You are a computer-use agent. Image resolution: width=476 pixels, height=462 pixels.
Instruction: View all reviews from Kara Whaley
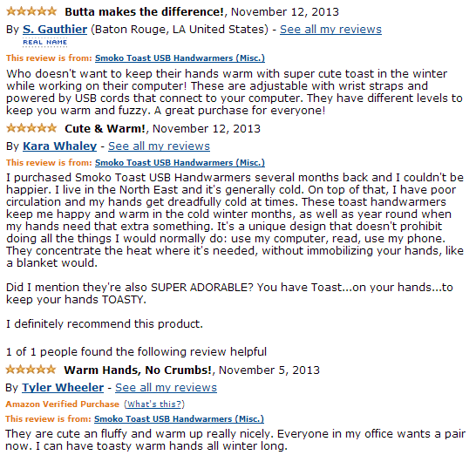coord(159,146)
